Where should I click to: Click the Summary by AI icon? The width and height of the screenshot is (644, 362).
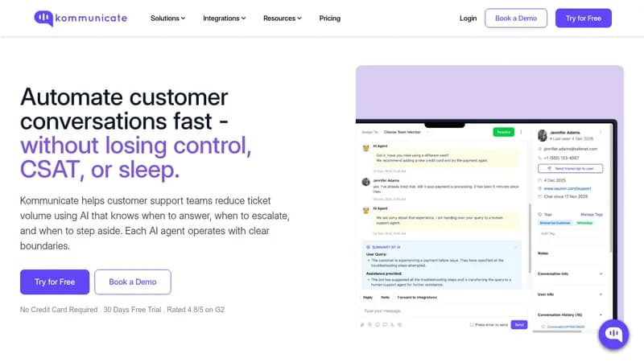(368, 247)
